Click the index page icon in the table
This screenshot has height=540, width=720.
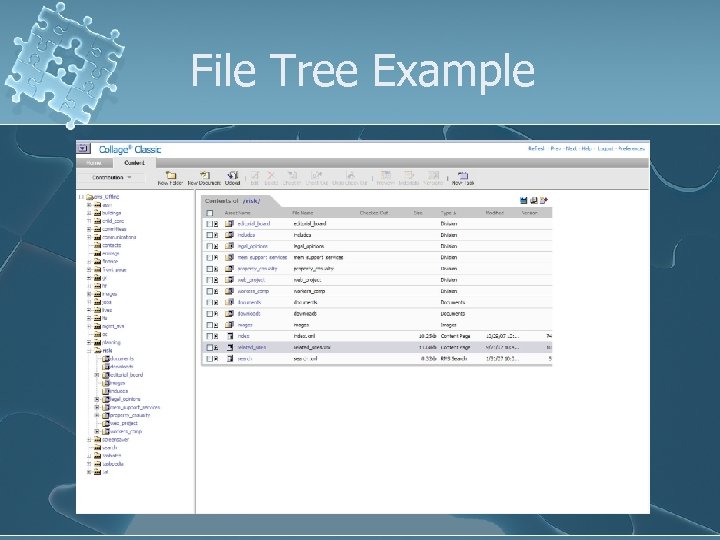[x=230, y=336]
